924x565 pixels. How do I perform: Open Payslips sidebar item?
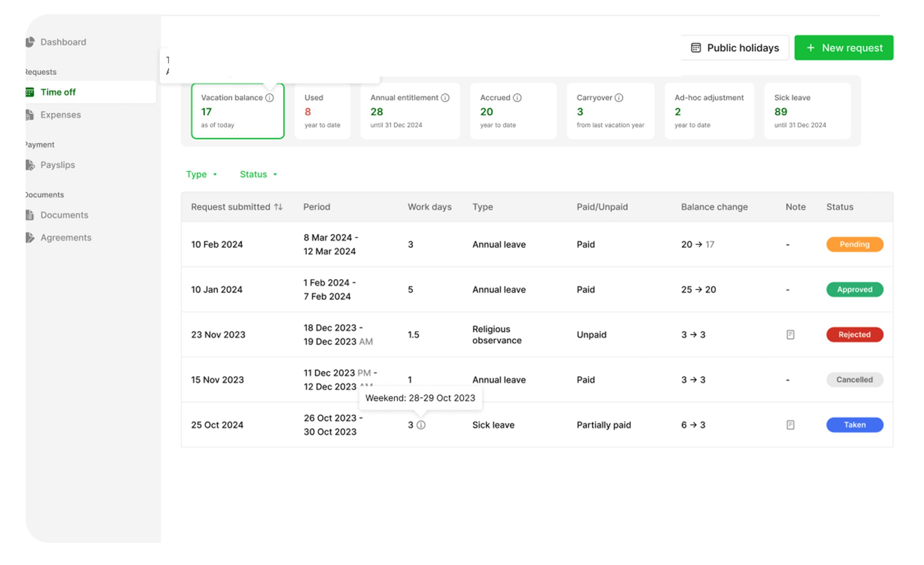(58, 165)
